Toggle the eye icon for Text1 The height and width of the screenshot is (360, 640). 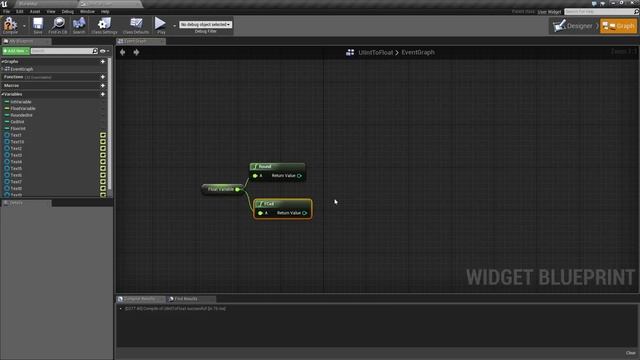pos(103,135)
